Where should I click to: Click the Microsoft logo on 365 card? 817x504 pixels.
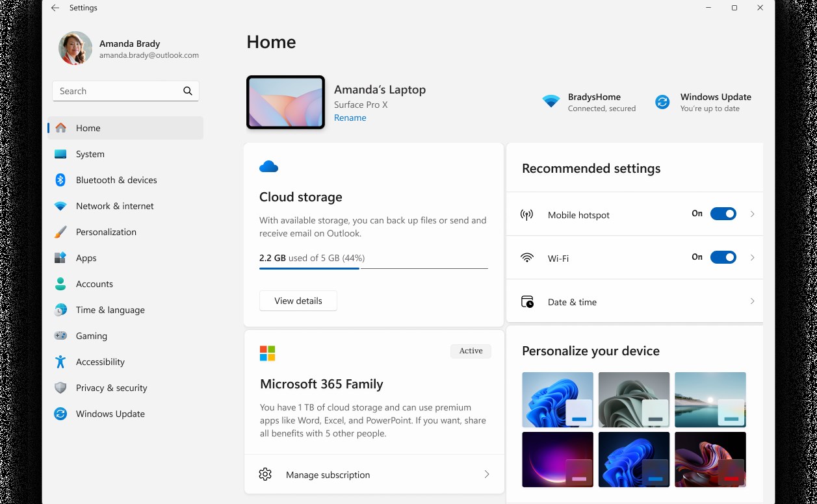pyautogui.click(x=267, y=353)
